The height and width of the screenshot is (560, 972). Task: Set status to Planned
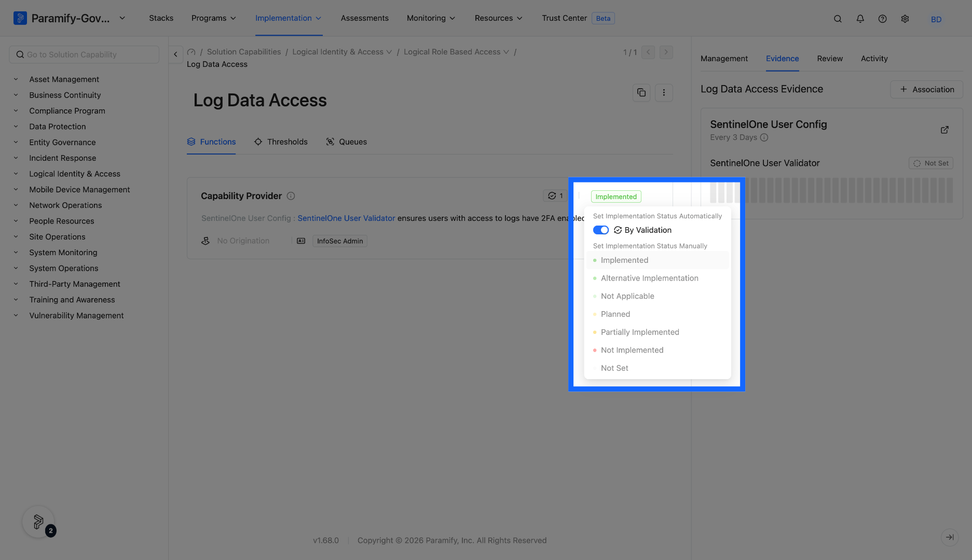pos(658,314)
